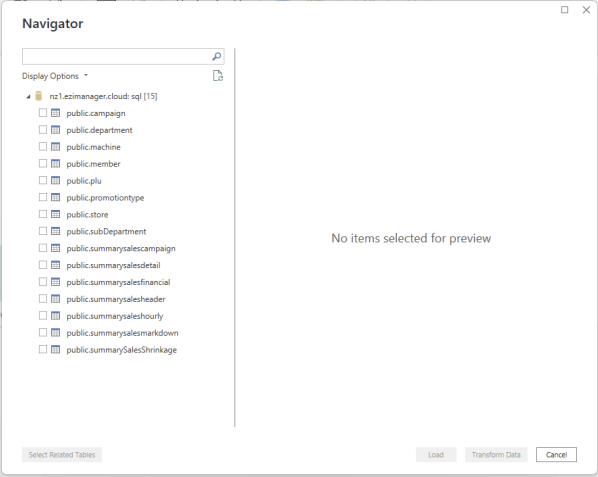
Task: Click inside the table search field
Action: pyautogui.click(x=116, y=56)
